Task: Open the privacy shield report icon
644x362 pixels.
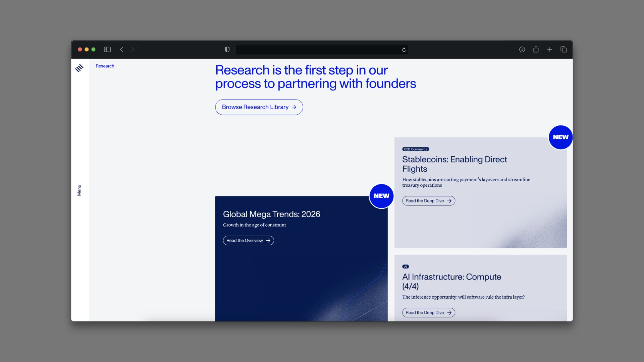Action: (x=227, y=49)
